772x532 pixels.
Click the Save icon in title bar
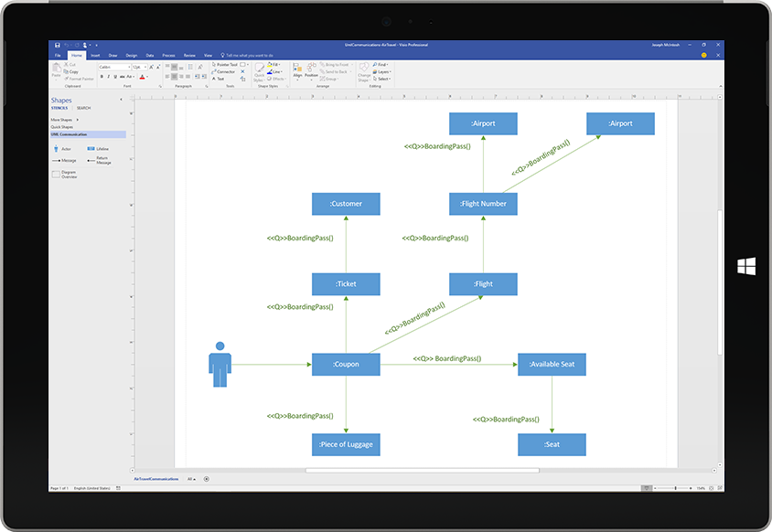(58, 44)
